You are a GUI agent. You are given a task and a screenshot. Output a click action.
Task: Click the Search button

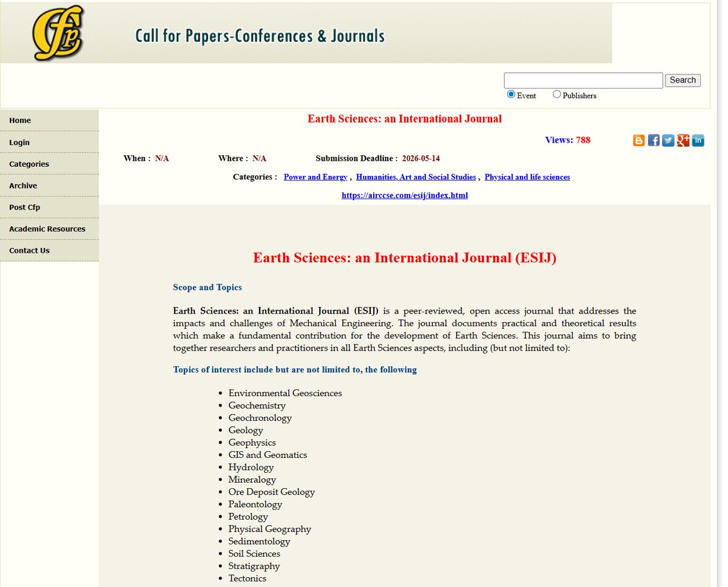click(682, 80)
